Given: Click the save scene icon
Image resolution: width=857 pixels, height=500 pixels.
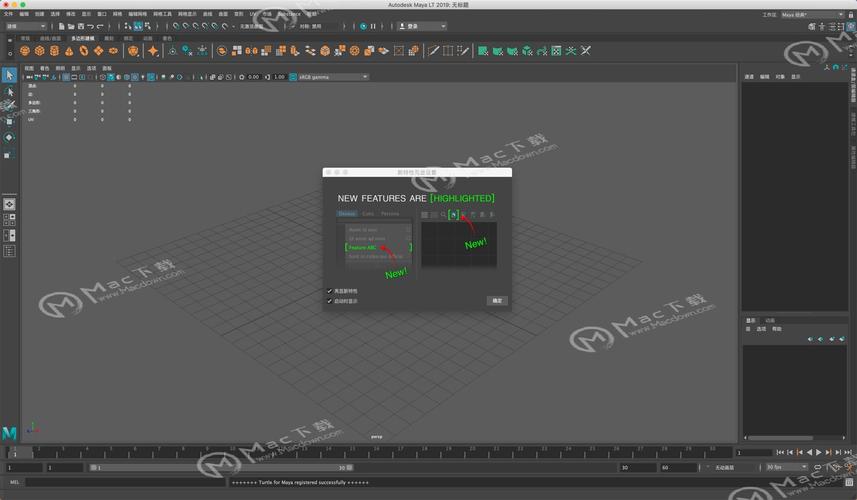Looking at the screenshot, I should pyautogui.click(x=81, y=26).
